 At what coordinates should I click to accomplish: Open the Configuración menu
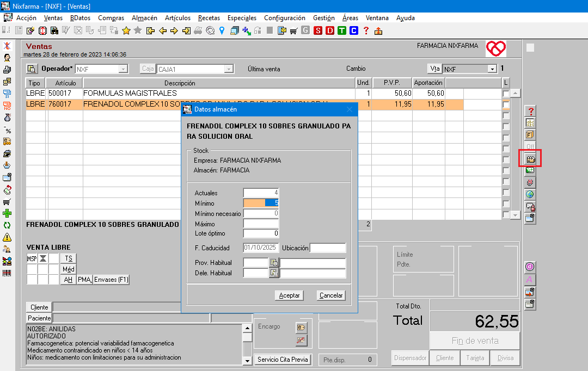click(285, 18)
